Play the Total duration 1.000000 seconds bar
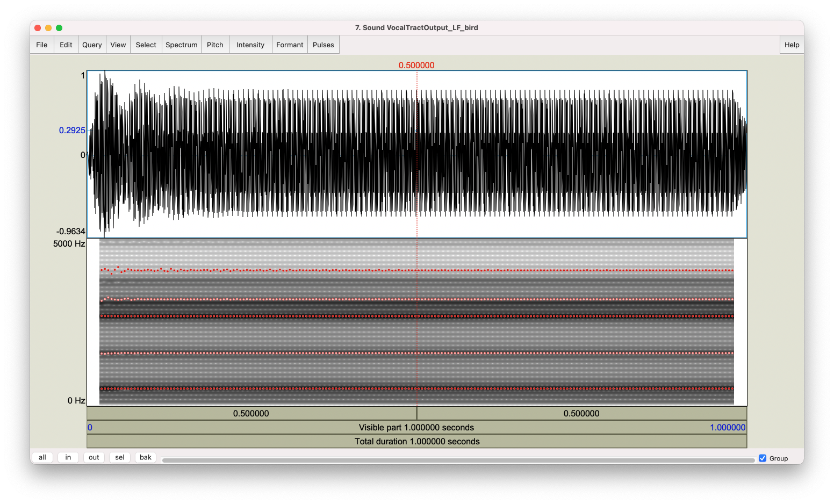 pyautogui.click(x=416, y=442)
